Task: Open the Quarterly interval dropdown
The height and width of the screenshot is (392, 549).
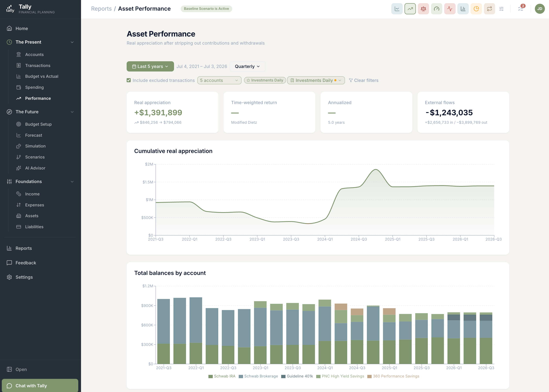Action: (247, 66)
